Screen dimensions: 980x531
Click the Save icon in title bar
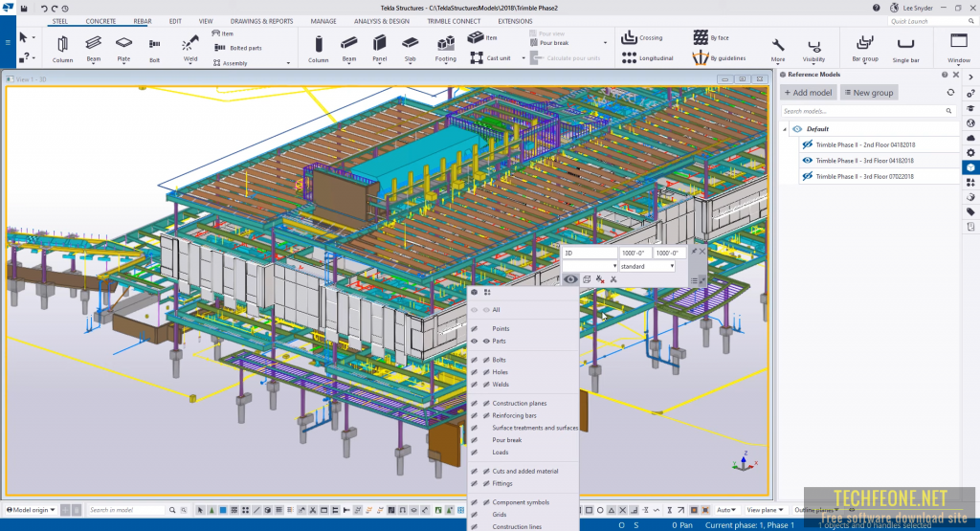coord(24,8)
